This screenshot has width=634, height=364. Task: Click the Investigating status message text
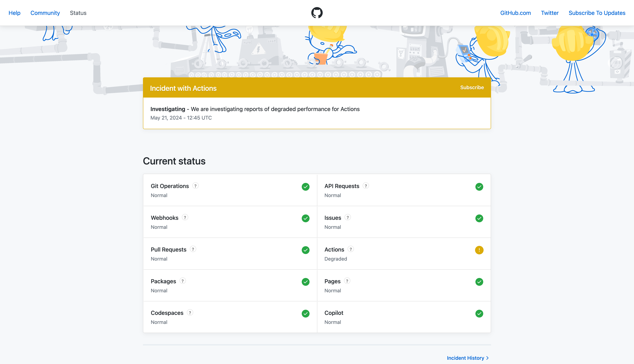255,109
